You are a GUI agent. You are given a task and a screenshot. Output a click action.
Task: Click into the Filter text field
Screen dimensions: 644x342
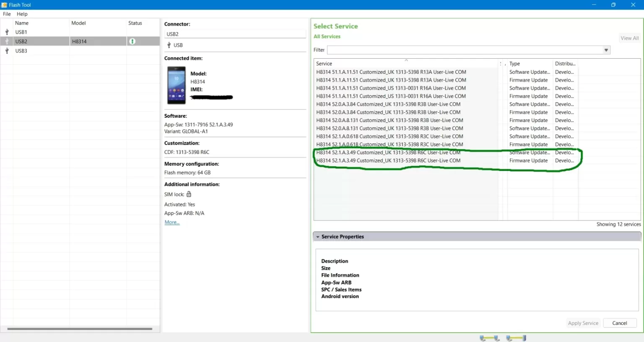click(x=465, y=50)
